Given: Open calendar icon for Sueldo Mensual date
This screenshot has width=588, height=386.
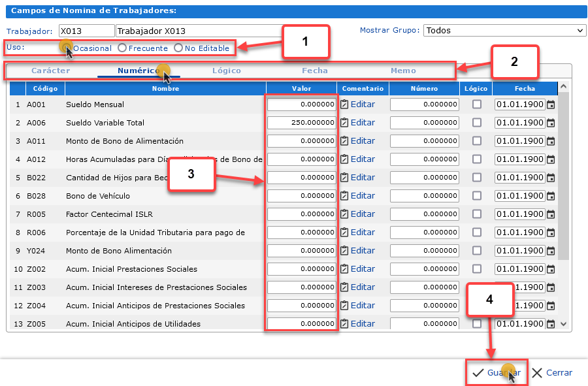Looking at the screenshot, I should tap(551, 105).
